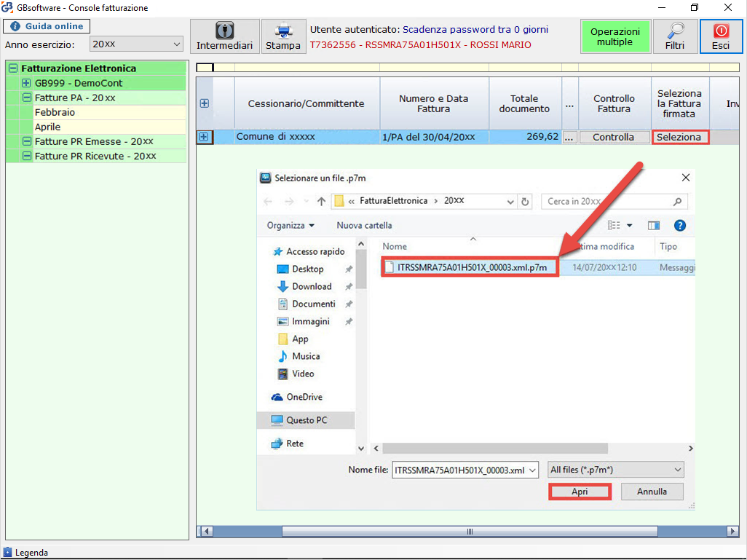747x560 pixels.
Task: Click the Stampa printer icon
Action: pyautogui.click(x=282, y=36)
